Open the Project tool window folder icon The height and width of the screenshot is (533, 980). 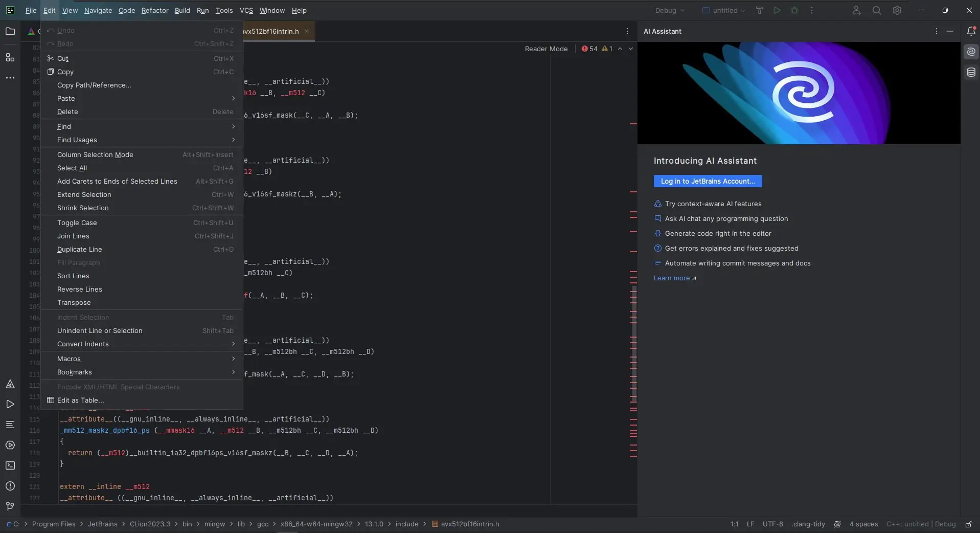pyautogui.click(x=10, y=31)
